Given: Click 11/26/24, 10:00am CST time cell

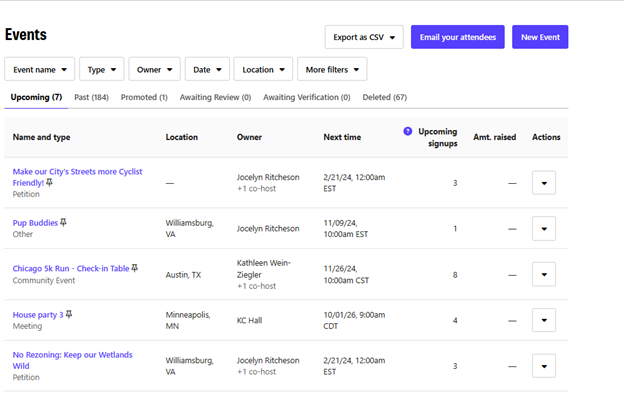Looking at the screenshot, I should [346, 274].
